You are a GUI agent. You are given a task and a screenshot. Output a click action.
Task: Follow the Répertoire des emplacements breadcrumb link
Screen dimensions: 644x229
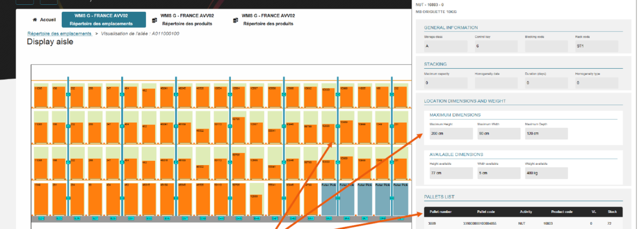(x=60, y=33)
